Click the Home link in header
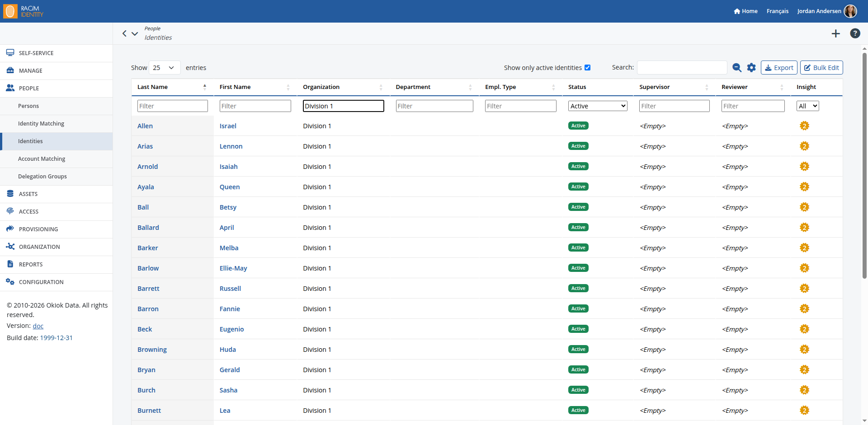The width and height of the screenshot is (868, 425). 745,11
